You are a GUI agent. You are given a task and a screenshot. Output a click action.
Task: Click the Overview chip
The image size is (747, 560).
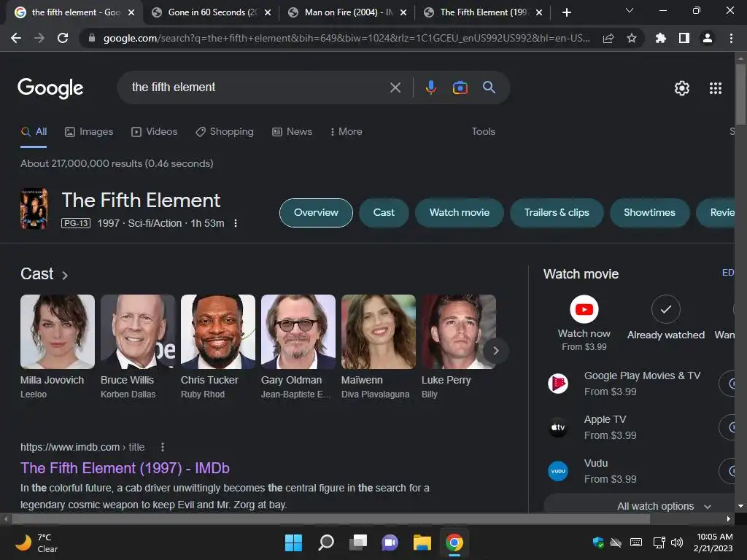tap(316, 213)
